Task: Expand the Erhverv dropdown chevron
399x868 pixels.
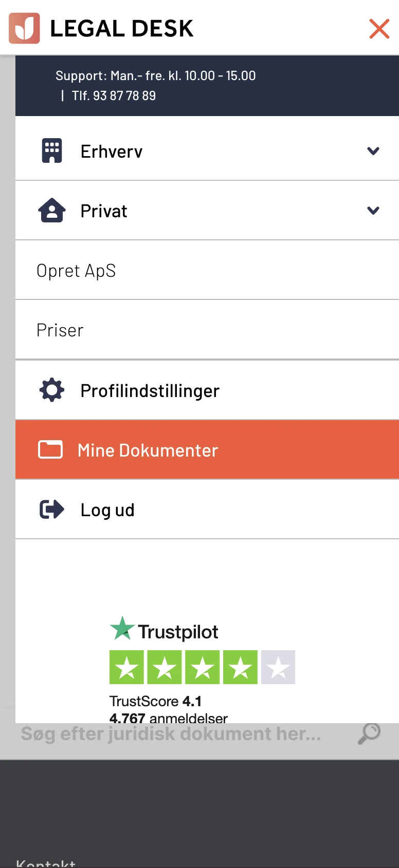Action: 373,151
